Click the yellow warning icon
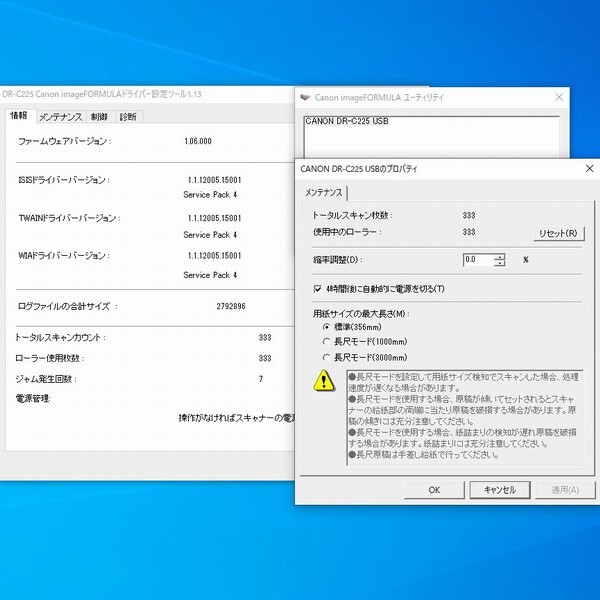Screen dimensions: 600x600 click(x=324, y=380)
